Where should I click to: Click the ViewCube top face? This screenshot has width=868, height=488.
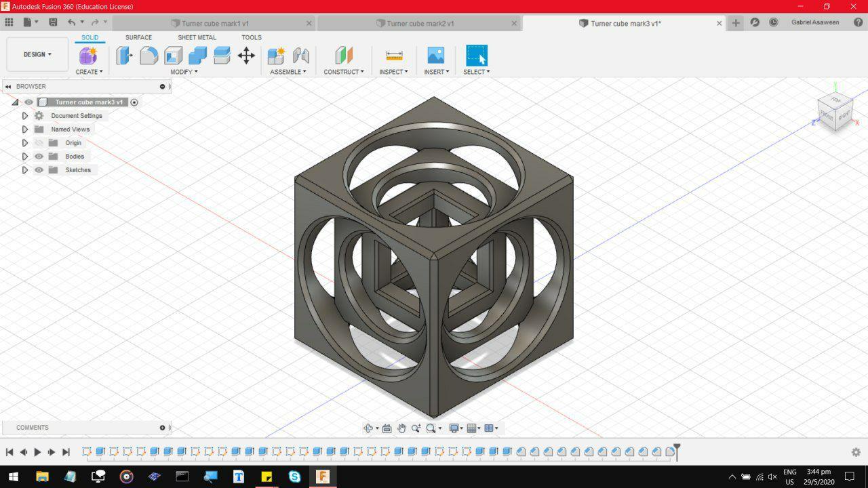click(835, 101)
